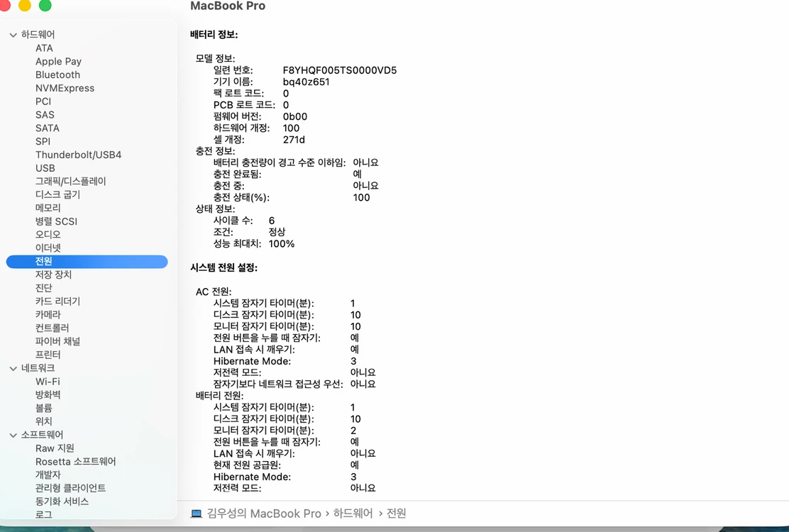Open 프린터 in the sidebar
789x532 pixels.
point(48,355)
